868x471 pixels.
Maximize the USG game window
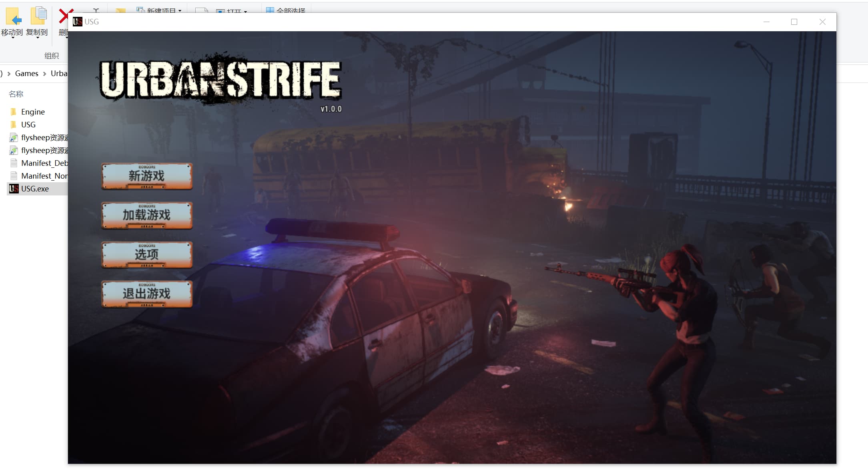794,22
